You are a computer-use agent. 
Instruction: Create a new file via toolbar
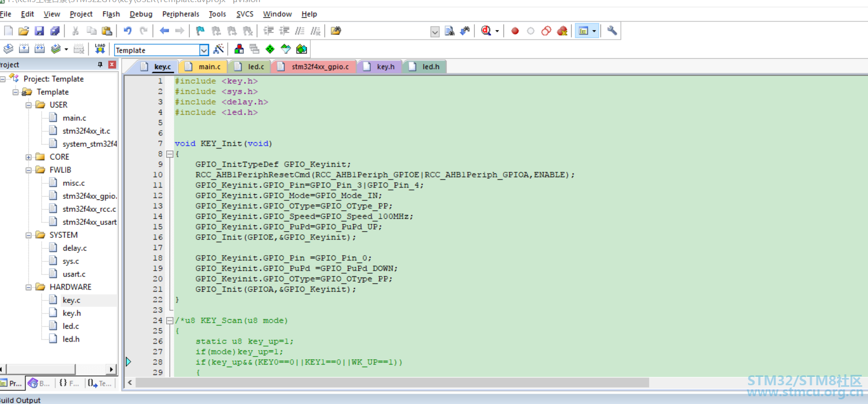8,31
